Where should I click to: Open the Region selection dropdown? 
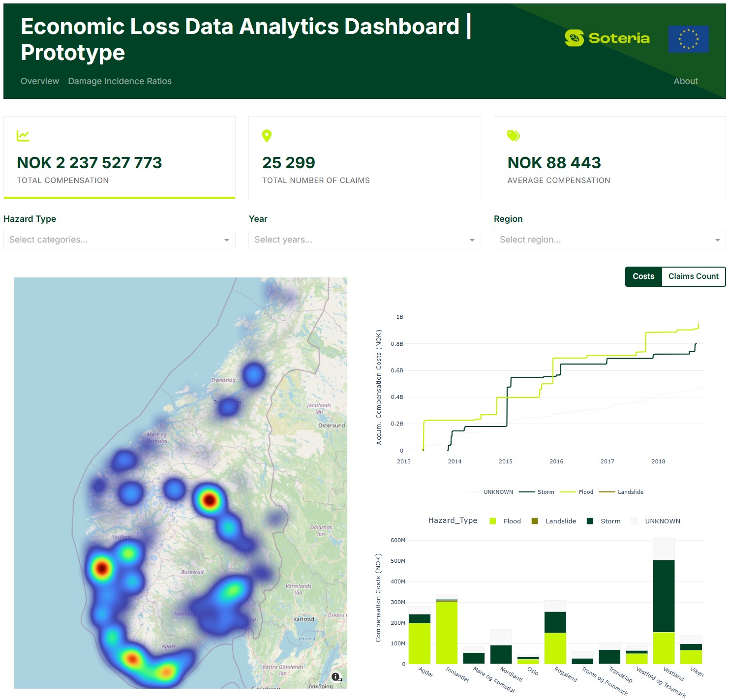[609, 240]
